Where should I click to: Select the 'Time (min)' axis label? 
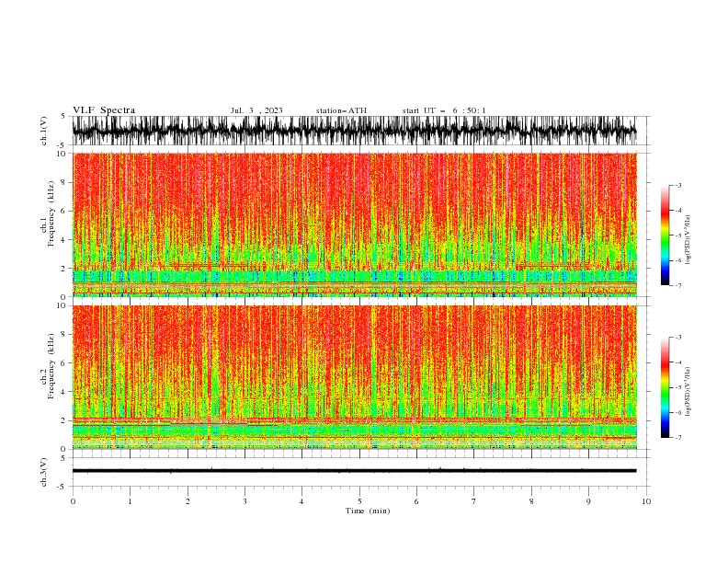pos(368,511)
